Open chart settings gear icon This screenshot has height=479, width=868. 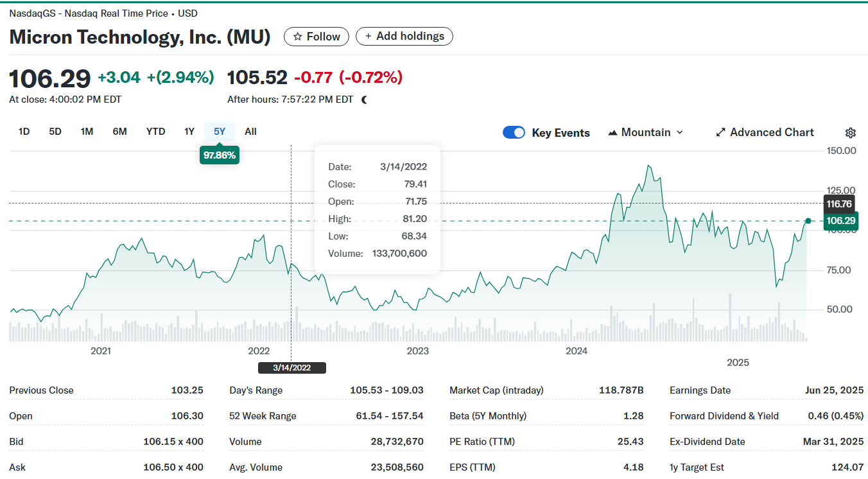[x=851, y=133]
